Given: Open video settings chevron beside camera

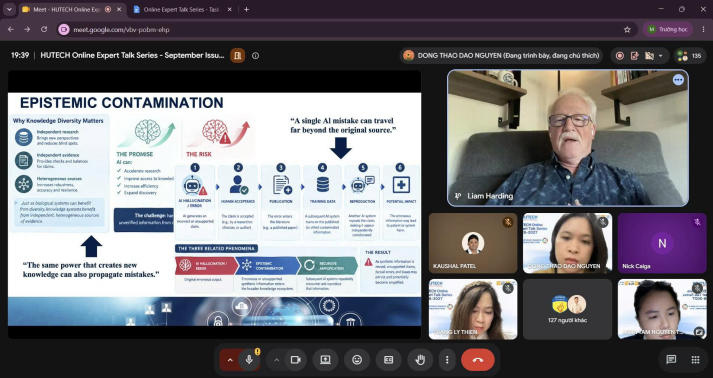Looking at the screenshot, I should point(276,360).
